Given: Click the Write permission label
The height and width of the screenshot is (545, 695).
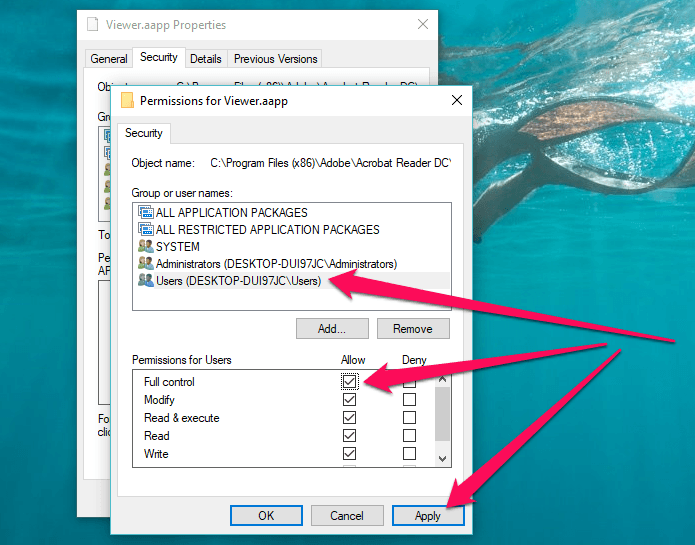Looking at the screenshot, I should coord(156,454).
